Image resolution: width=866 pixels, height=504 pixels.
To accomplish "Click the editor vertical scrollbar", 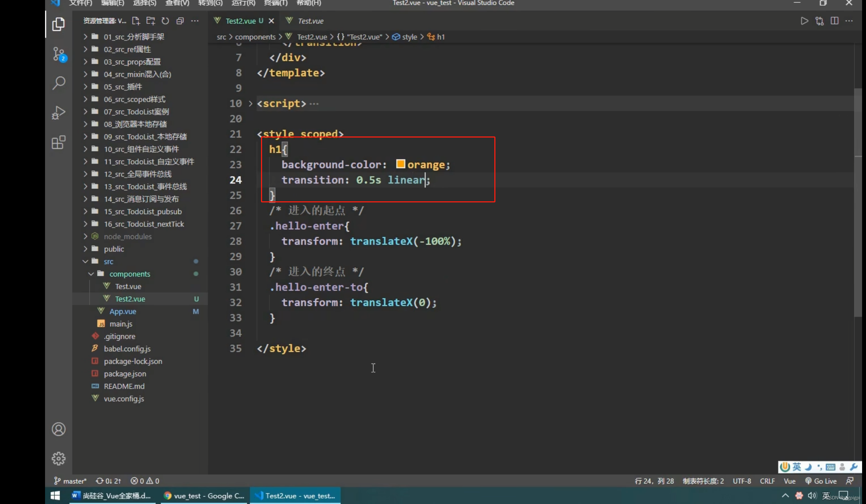I will coord(858,202).
